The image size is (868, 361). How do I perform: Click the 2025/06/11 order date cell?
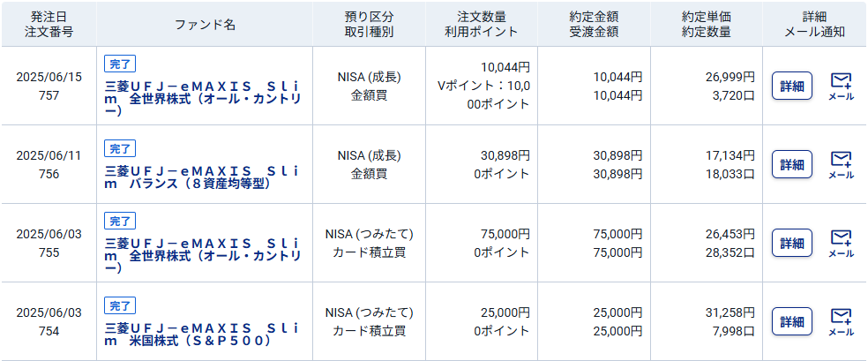49,155
